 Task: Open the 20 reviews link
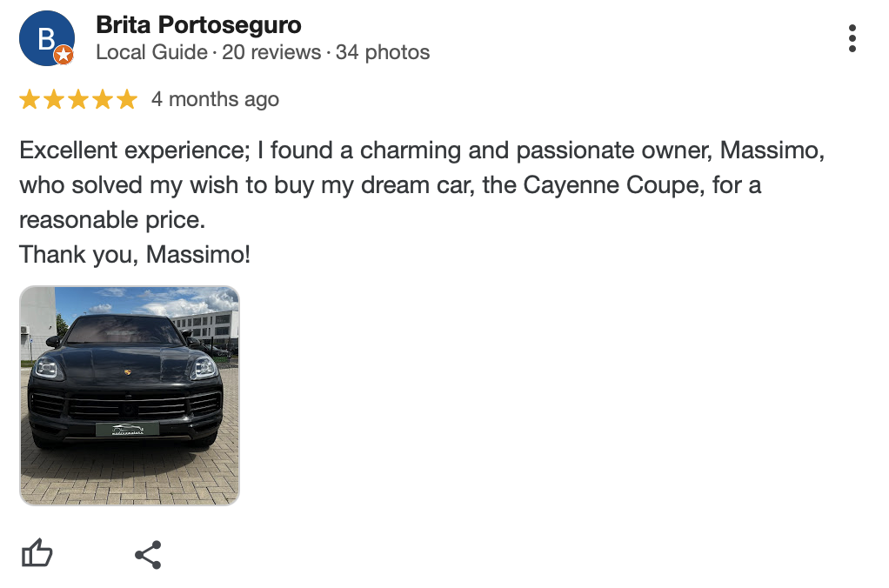271,52
